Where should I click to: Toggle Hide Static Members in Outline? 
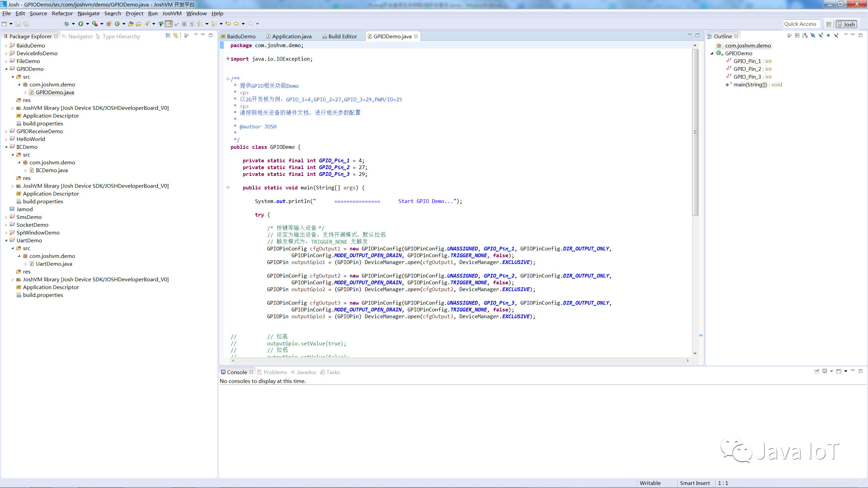(821, 35)
